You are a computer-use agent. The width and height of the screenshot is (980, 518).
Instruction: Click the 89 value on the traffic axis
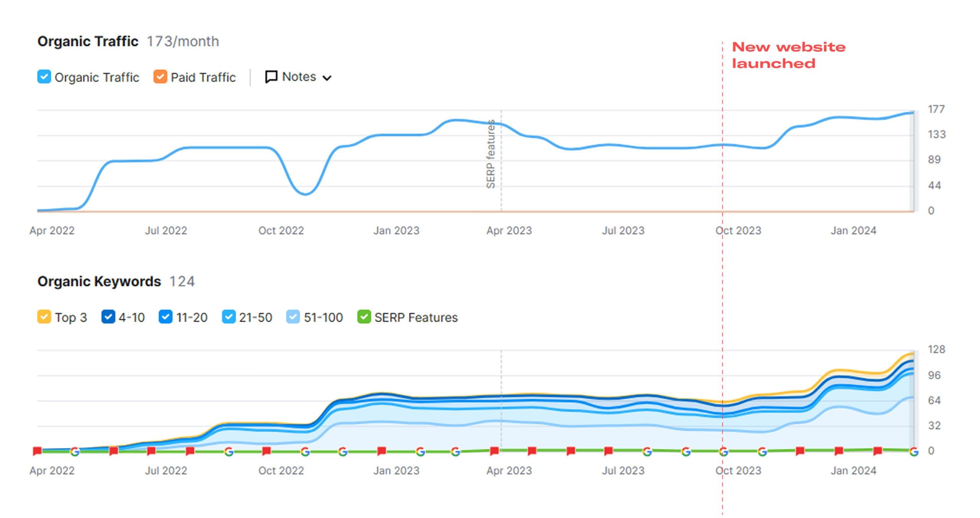click(934, 160)
